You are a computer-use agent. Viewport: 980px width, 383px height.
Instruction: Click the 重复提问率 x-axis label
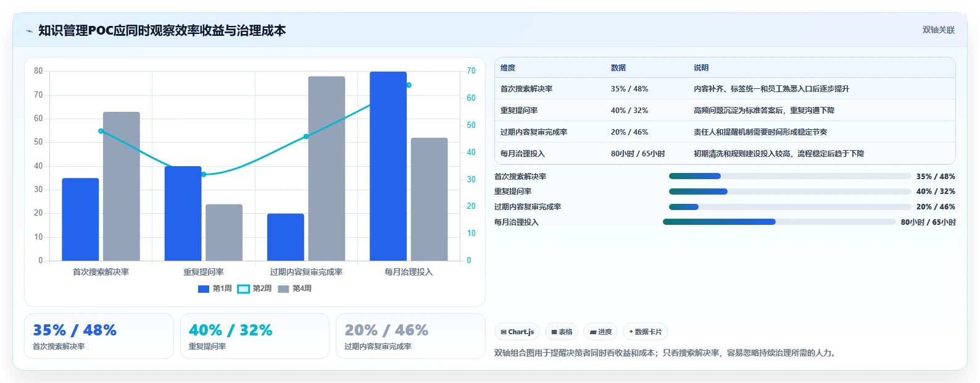204,272
